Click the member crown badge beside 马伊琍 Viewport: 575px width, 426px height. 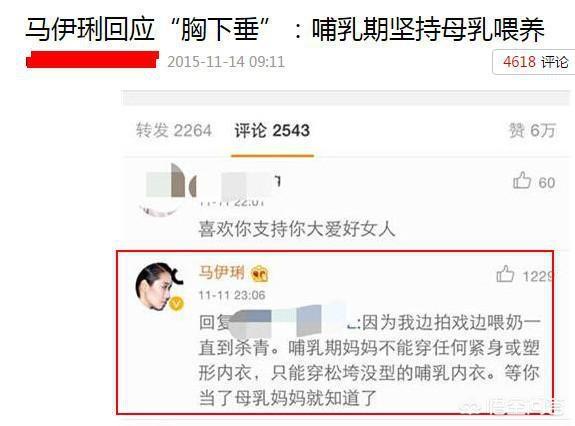260,274
